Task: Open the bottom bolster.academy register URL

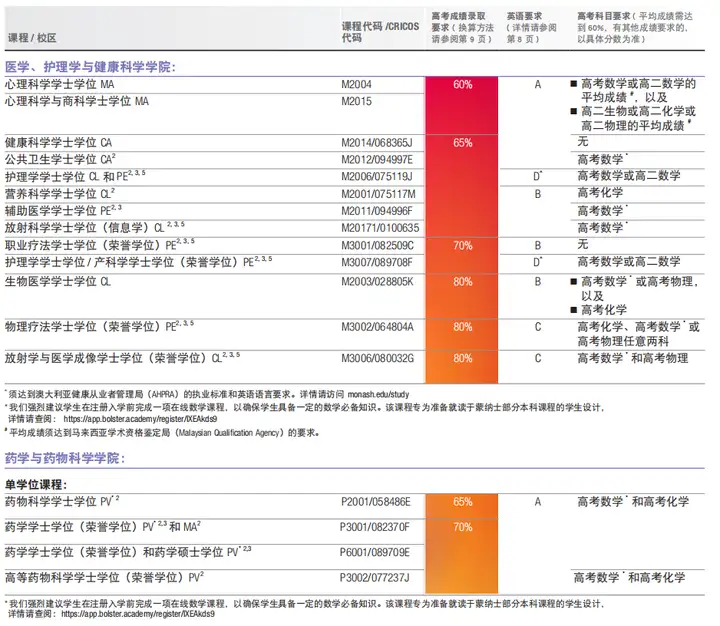Action: click(x=138, y=614)
